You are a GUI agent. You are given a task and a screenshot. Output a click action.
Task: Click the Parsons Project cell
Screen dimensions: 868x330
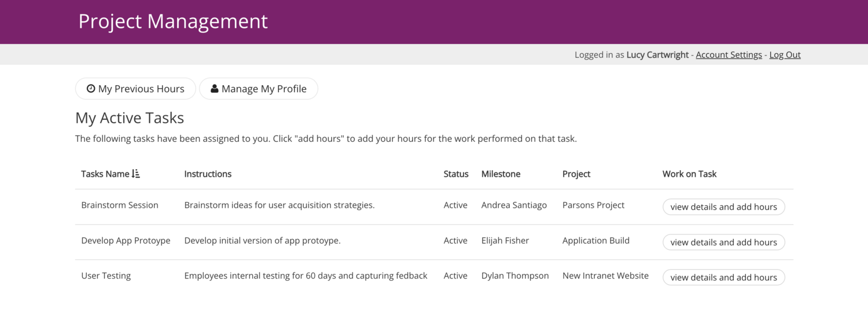[x=593, y=205]
